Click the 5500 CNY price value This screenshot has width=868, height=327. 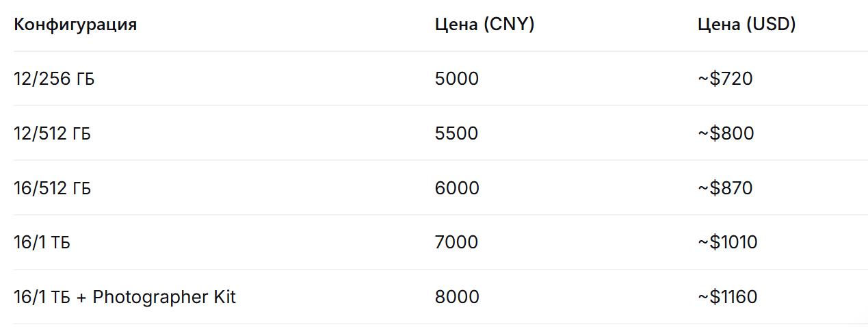(x=456, y=133)
